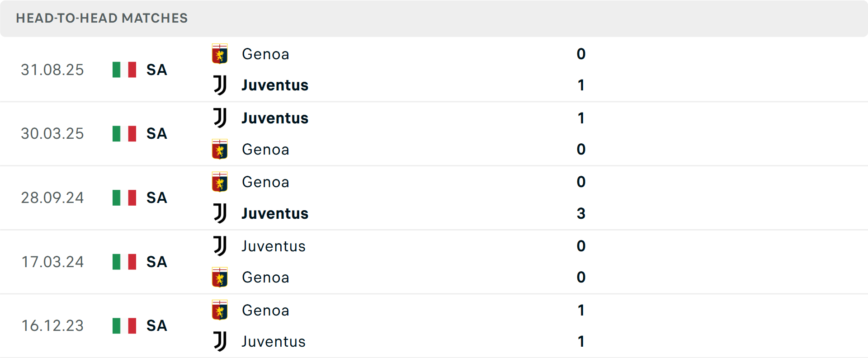Click Juventus logo in 30.03.25 match
The height and width of the screenshot is (358, 868).
(220, 118)
